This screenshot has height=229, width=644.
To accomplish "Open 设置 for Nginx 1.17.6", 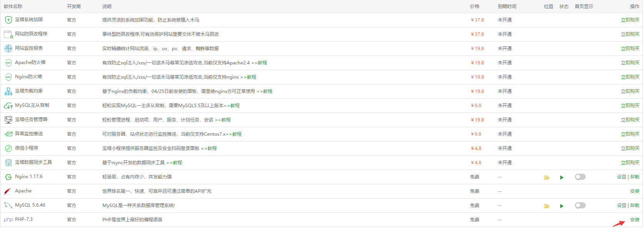I will click(x=622, y=177).
